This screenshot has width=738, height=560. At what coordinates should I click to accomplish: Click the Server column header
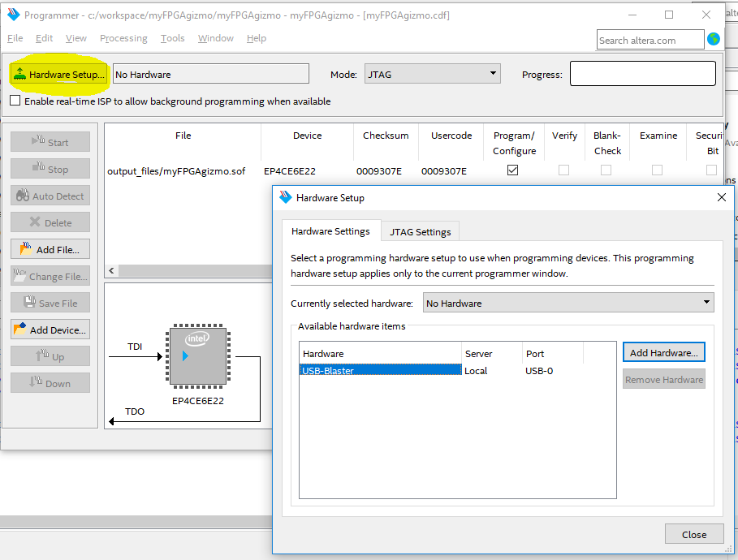point(492,353)
